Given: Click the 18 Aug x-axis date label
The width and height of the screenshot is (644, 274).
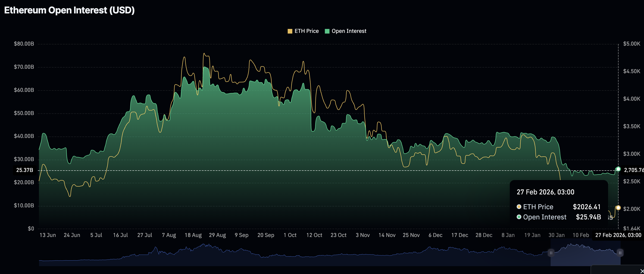Looking at the screenshot, I should (193, 235).
